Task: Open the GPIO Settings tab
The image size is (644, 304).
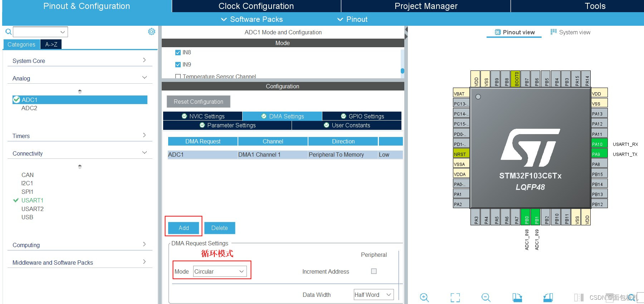Action: coord(362,116)
